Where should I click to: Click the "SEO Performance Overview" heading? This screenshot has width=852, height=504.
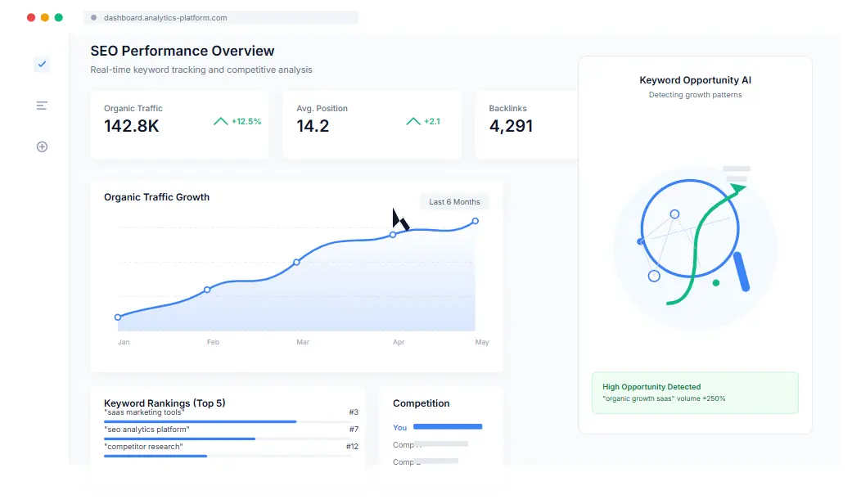pos(182,51)
